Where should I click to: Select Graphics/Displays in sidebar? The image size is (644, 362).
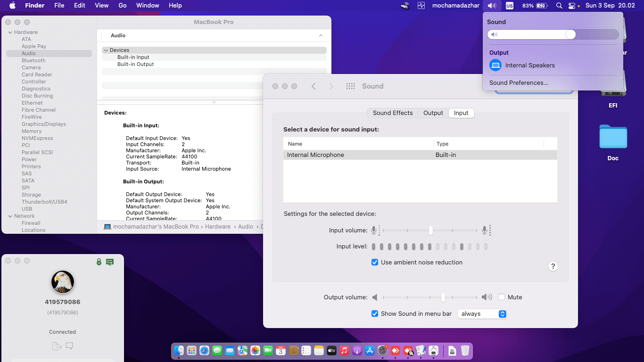click(44, 124)
